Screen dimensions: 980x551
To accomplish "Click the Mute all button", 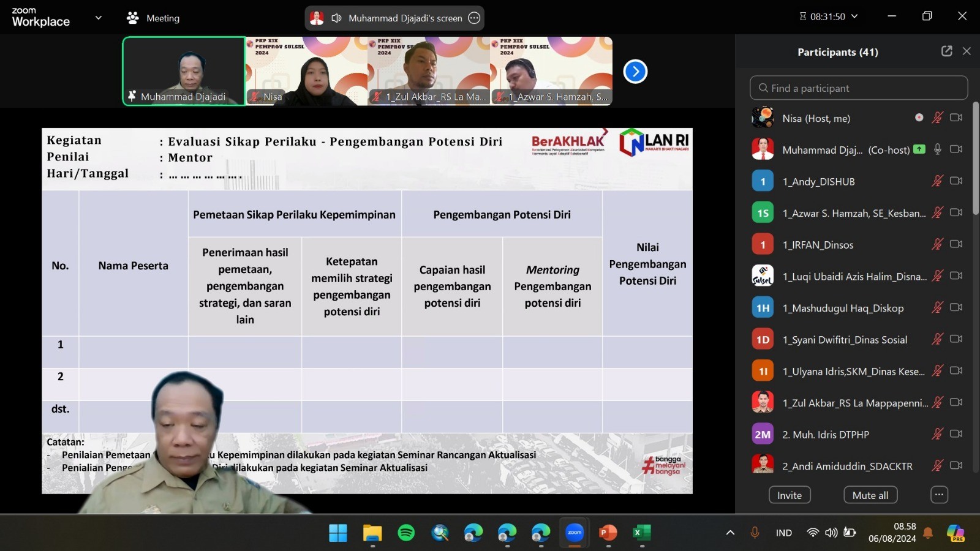I will pyautogui.click(x=870, y=495).
